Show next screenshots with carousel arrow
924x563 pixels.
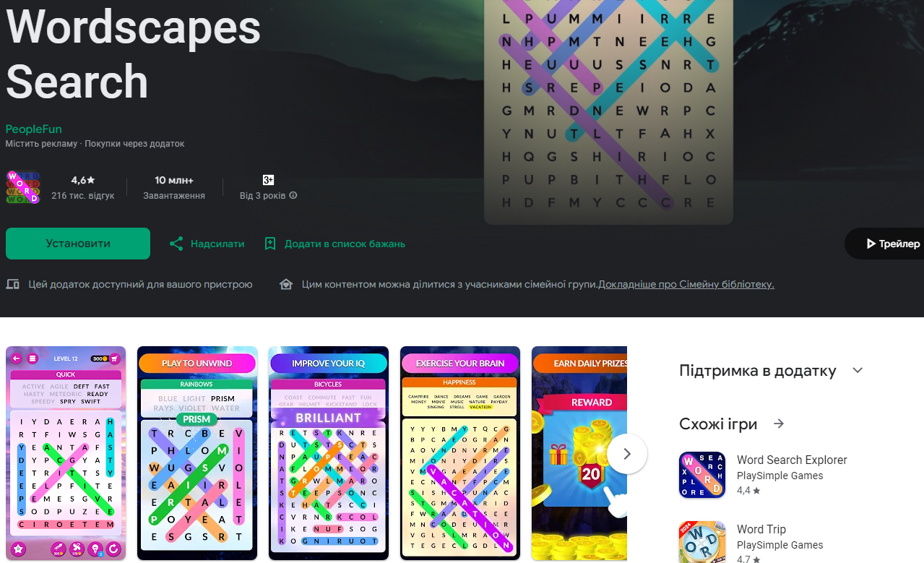[x=627, y=454]
